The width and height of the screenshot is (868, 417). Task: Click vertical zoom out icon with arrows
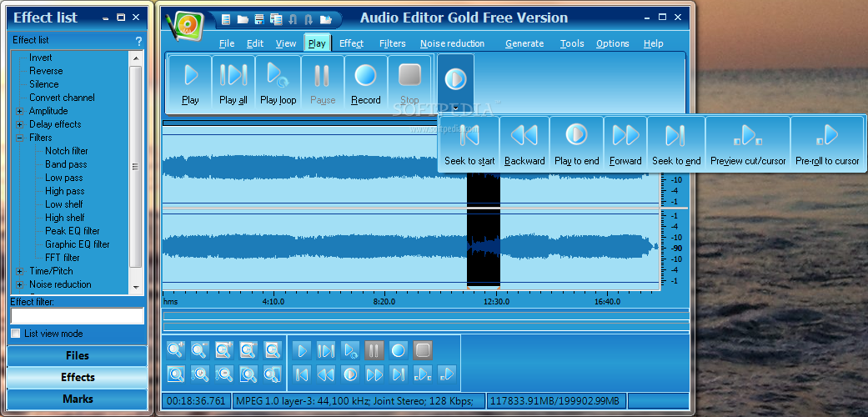[224, 374]
